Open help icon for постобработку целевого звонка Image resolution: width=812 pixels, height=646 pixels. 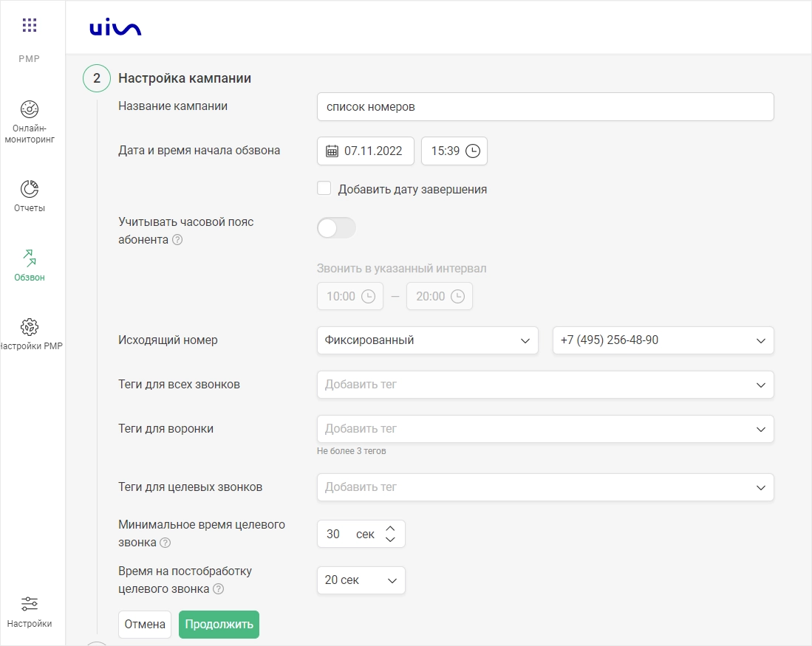219,589
